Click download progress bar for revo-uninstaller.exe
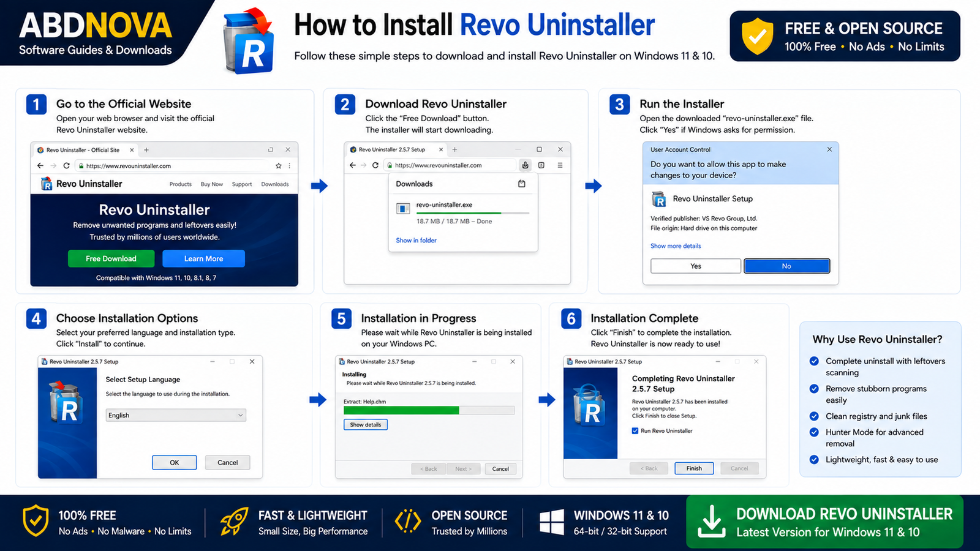Viewport: 980px width, 551px height. click(x=473, y=213)
